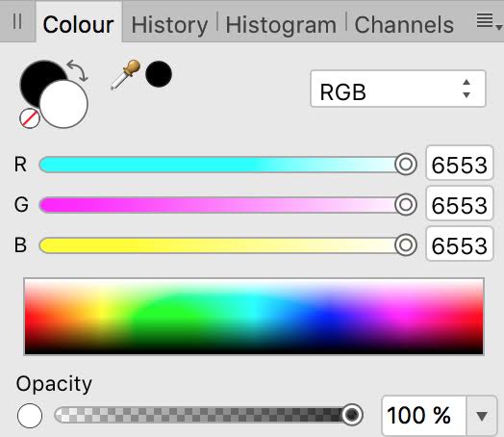The image size is (504, 437).
Task: Swap primary and secondary colours using the arrows icon
Action: 78,70
